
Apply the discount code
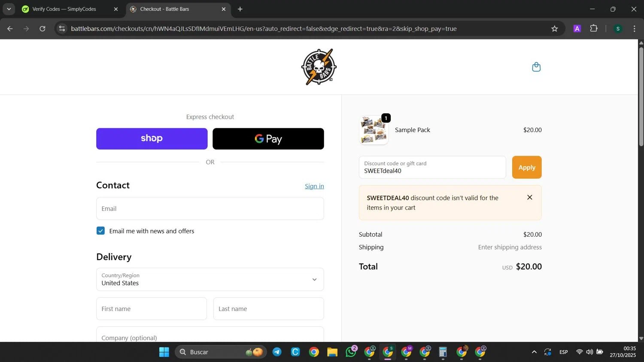click(527, 167)
